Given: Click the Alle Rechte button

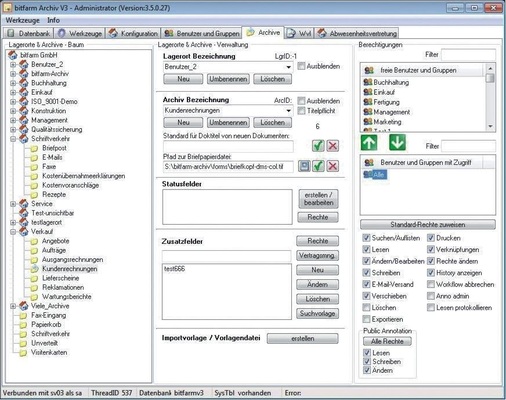Looking at the screenshot, I should [x=387, y=341].
